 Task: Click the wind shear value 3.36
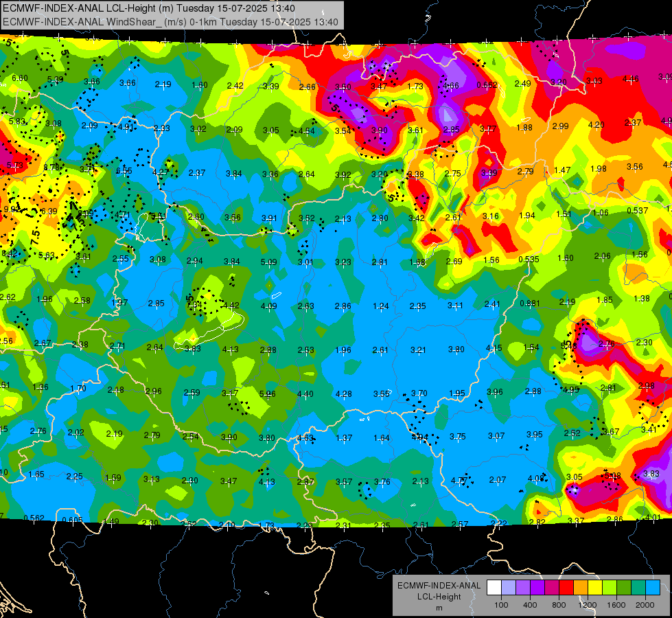(270, 174)
